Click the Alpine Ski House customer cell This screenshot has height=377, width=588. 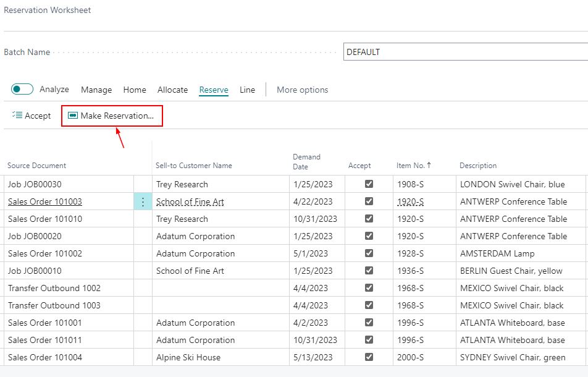coord(220,357)
